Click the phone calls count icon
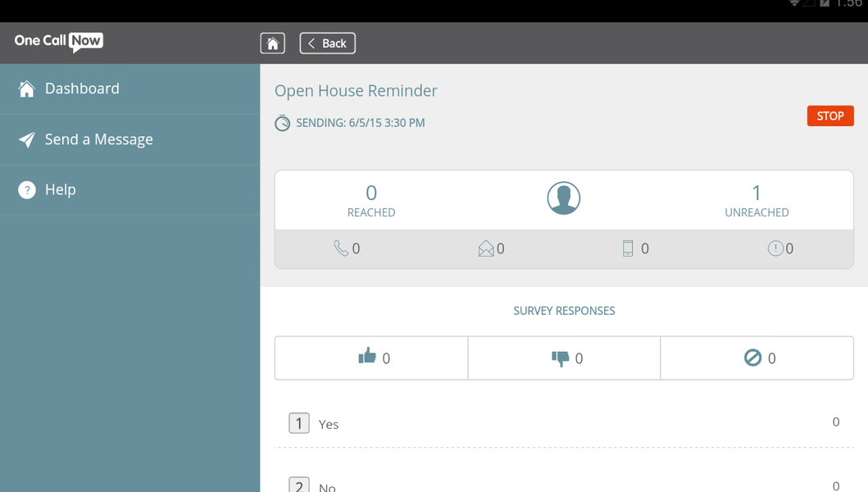This screenshot has height=492, width=868. click(x=341, y=248)
